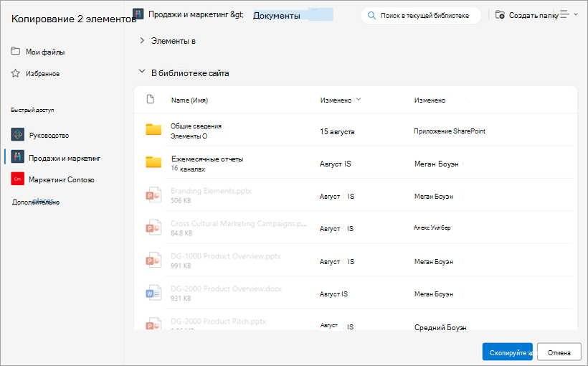The height and width of the screenshot is (366, 588).
Task: Click the modified-by Изменено column header
Action: click(x=430, y=100)
